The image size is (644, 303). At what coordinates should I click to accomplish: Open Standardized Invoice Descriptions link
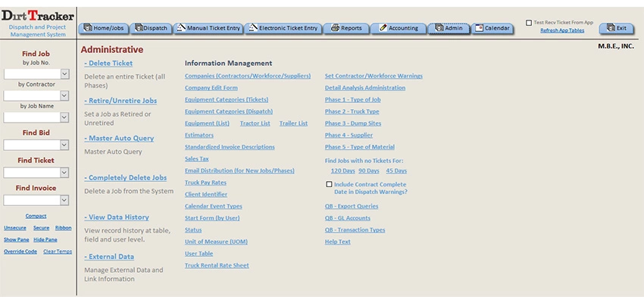click(x=230, y=147)
